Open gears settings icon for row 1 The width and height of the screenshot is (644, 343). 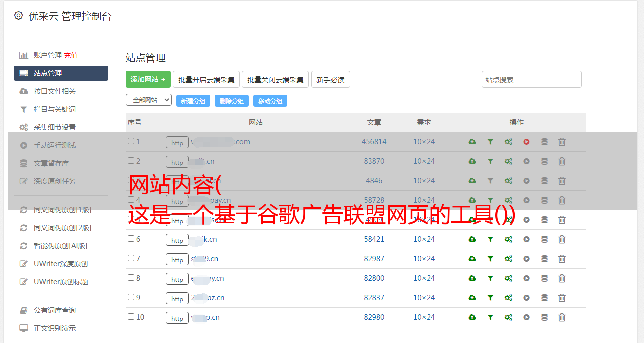pos(508,142)
